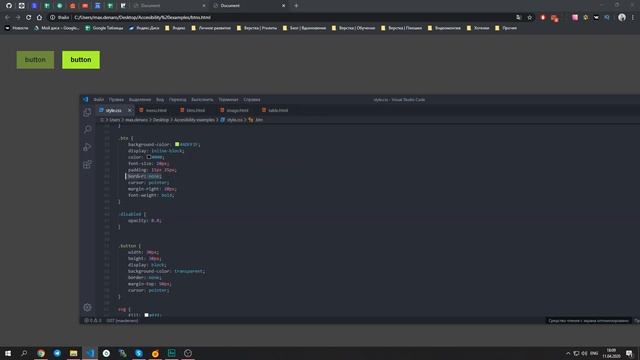Open Chrome three-dot menu
640x360 pixels.
point(633,18)
